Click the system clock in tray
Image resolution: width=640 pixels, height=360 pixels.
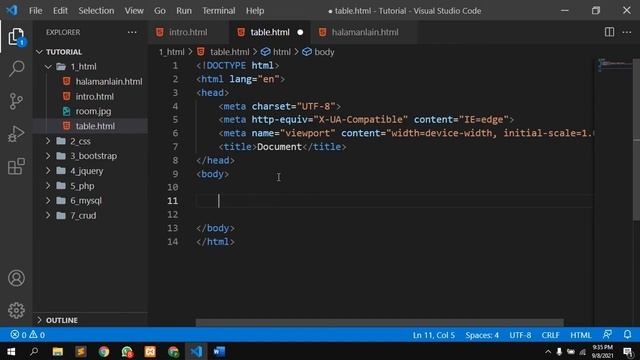point(602,351)
